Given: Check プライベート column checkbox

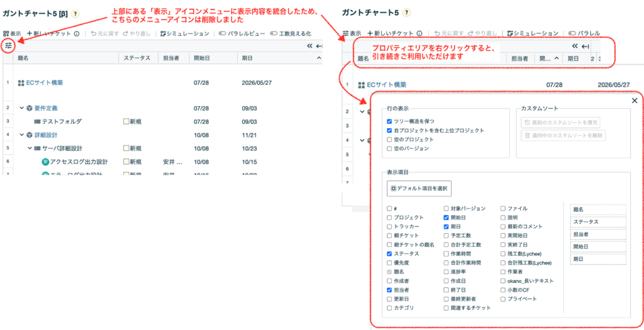Looking at the screenshot, I should 503,299.
